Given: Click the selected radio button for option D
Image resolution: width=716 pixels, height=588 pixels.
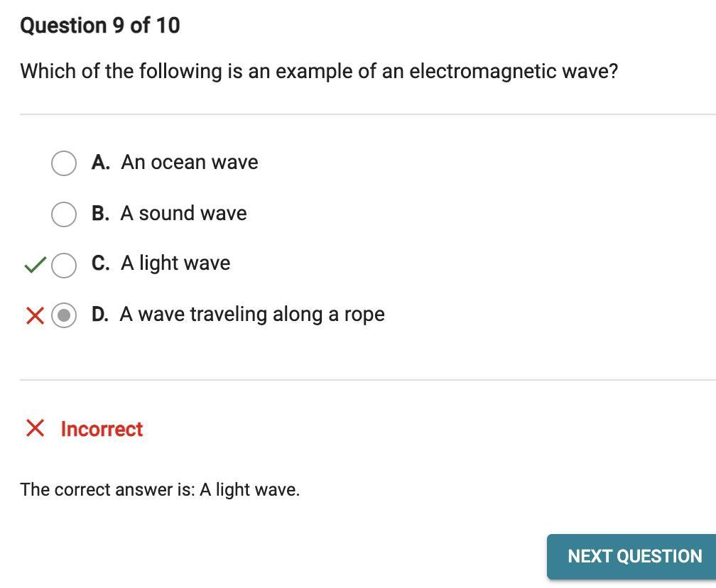Looking at the screenshot, I should tap(64, 315).
